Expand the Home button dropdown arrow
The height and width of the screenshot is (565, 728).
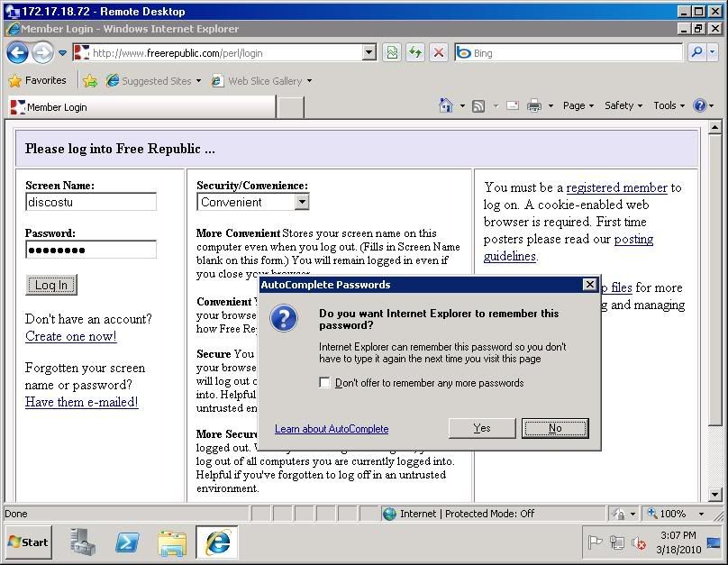tap(462, 105)
